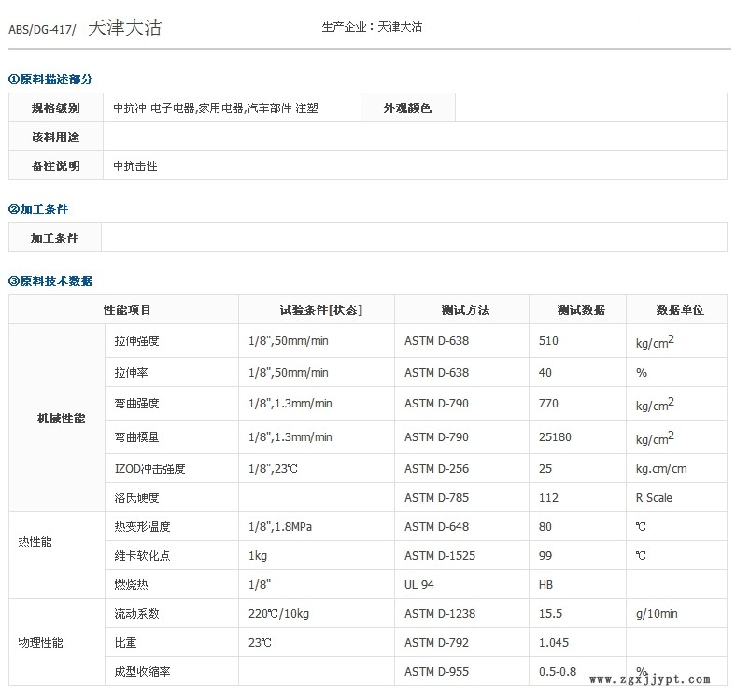This screenshot has width=736, height=700.
Task: Click the 生产企业 manufacturer text
Action: pos(372,27)
